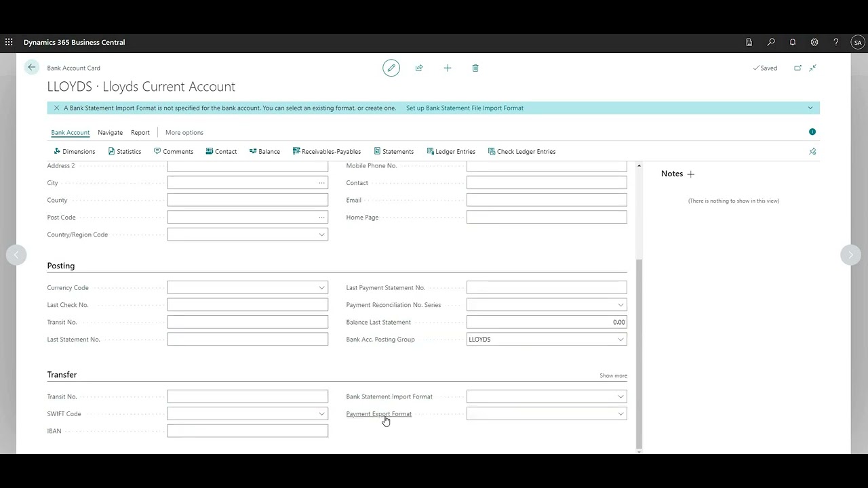Image resolution: width=868 pixels, height=488 pixels.
Task: Open the card in a new window
Action: pyautogui.click(x=797, y=68)
